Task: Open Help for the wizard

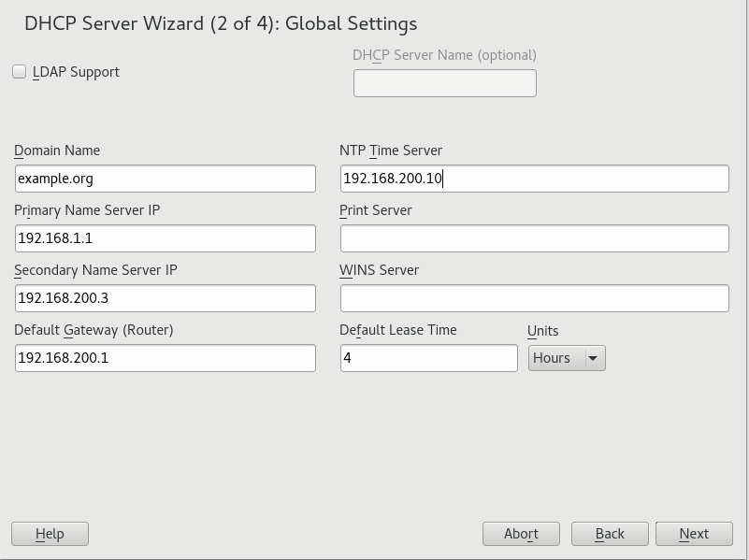Action: pyautogui.click(x=50, y=534)
